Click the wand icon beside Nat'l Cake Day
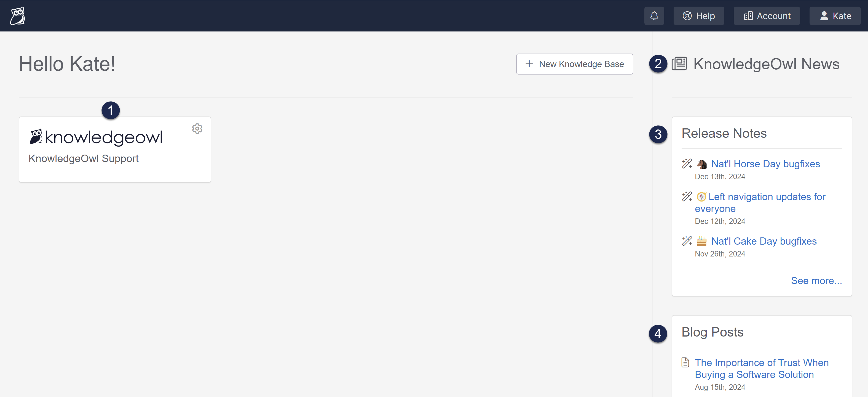This screenshot has width=868, height=397. [687, 241]
